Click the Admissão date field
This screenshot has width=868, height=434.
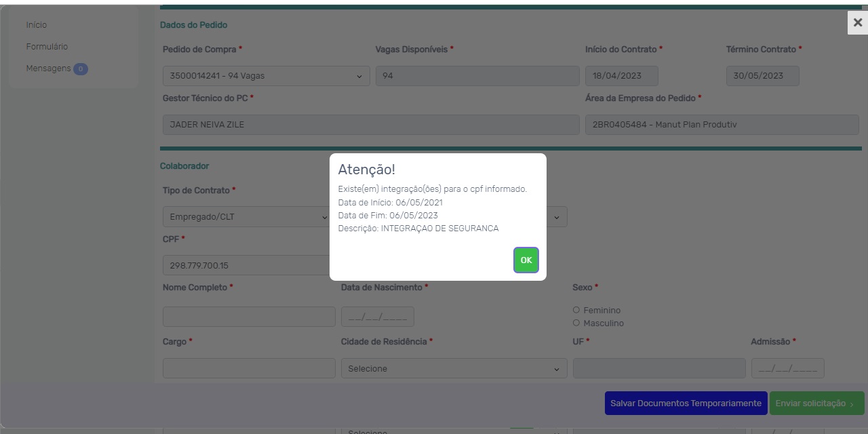(x=787, y=368)
